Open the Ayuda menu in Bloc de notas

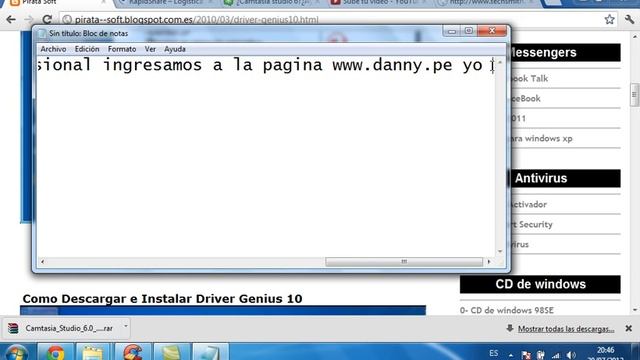coord(175,49)
